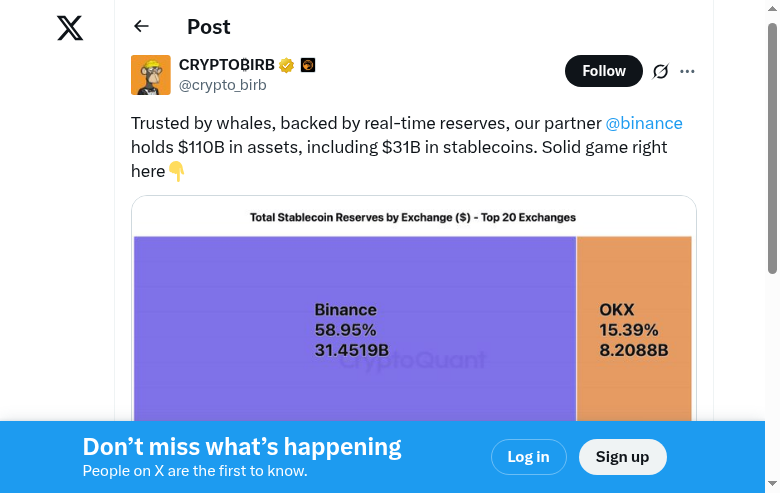Viewport: 780px width, 493px height.
Task: Open the stablecoin reserves chart title
Action: coord(413,217)
